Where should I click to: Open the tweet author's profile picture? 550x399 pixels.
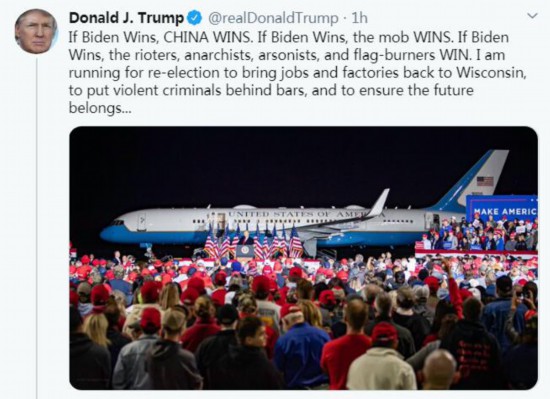click(x=36, y=32)
